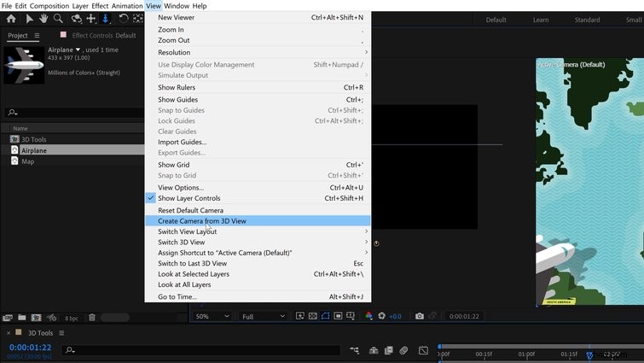Open Show Channel and color management button
The height and width of the screenshot is (363, 644).
pos(368,316)
